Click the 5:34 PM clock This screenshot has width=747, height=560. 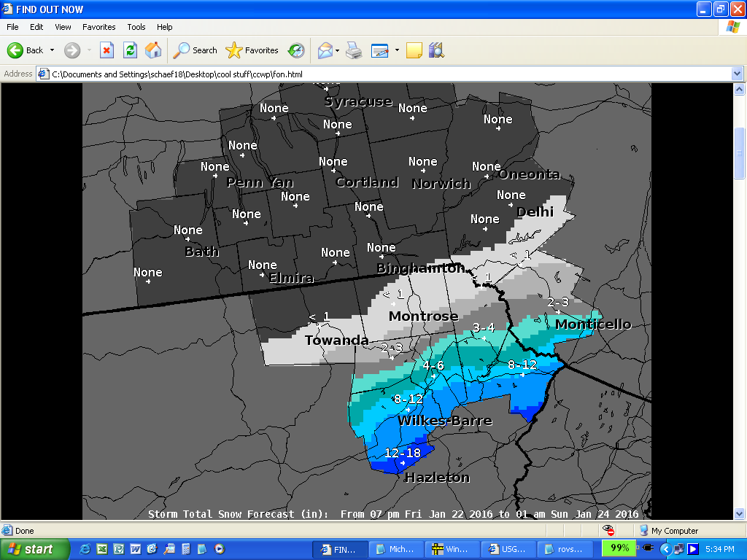(720, 549)
